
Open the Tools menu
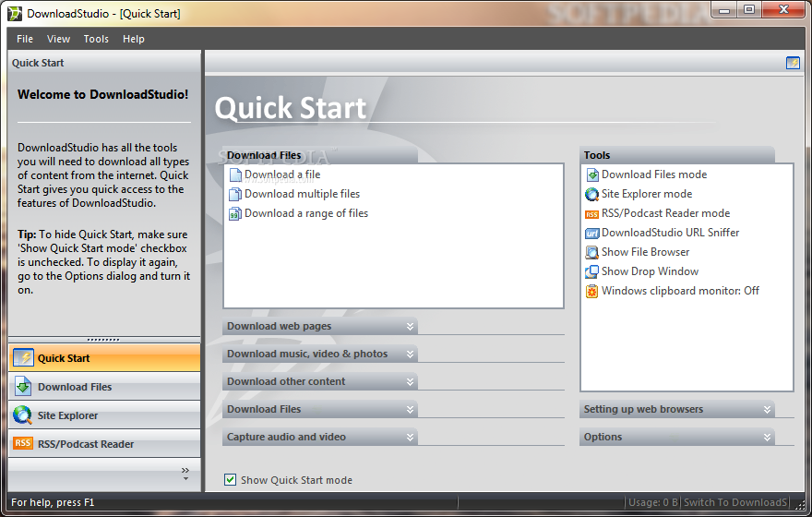96,39
